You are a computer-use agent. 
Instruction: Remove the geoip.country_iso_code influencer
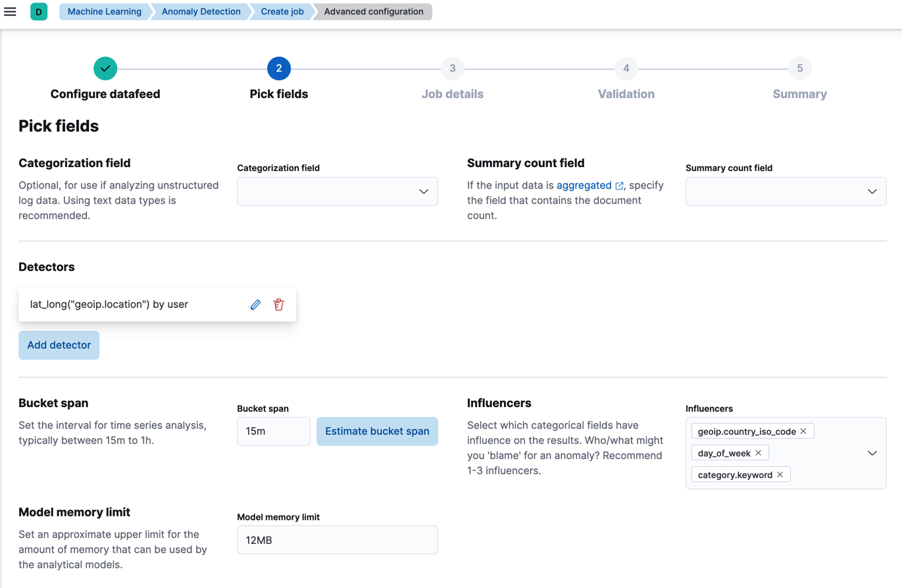click(803, 431)
